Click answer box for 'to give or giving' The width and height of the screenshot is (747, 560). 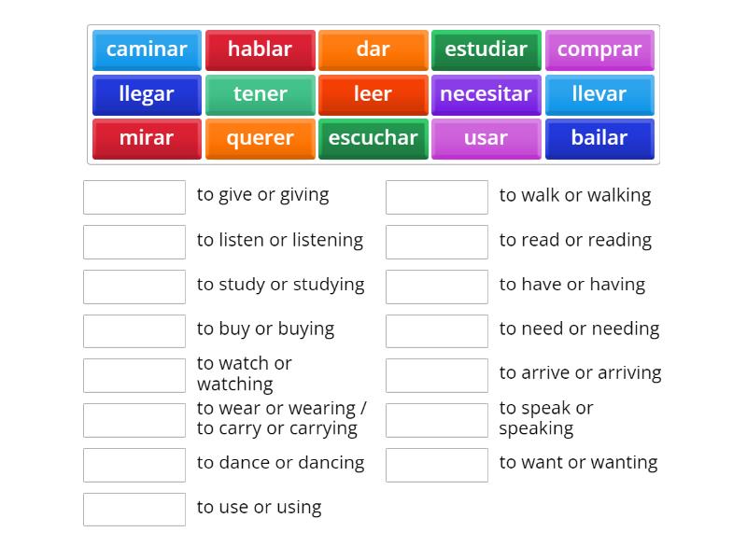click(x=134, y=197)
